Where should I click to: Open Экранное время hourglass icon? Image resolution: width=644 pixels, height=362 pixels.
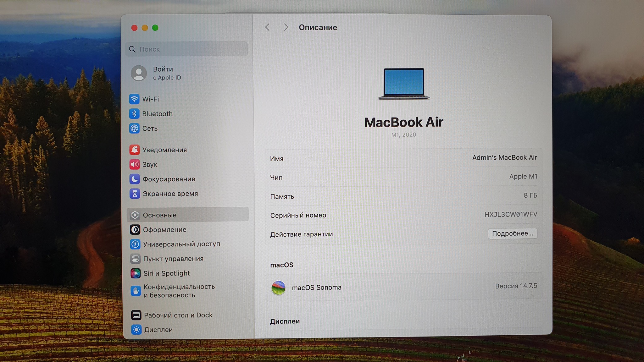pos(135,194)
